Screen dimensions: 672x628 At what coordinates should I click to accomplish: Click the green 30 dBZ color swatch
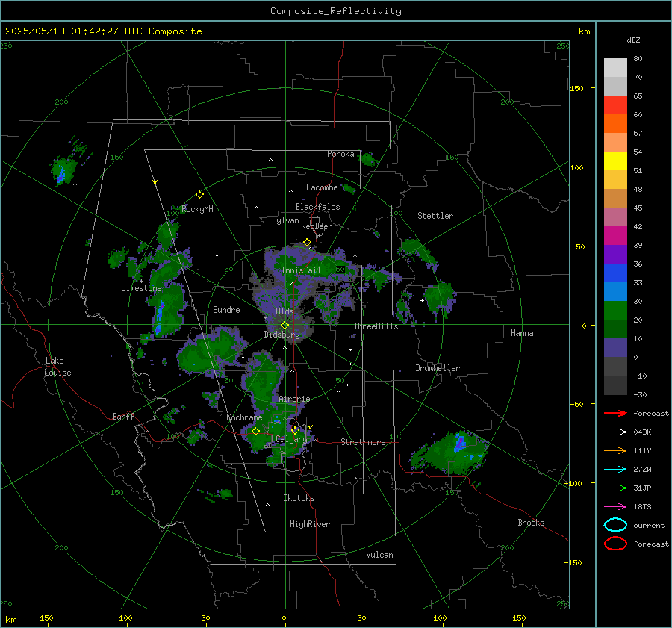[x=615, y=310]
